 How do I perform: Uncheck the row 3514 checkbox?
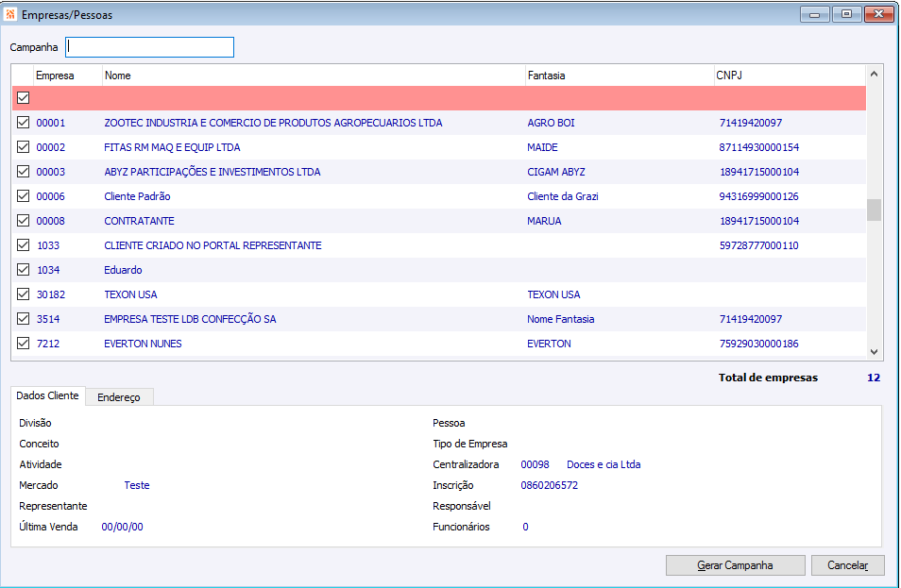(23, 319)
